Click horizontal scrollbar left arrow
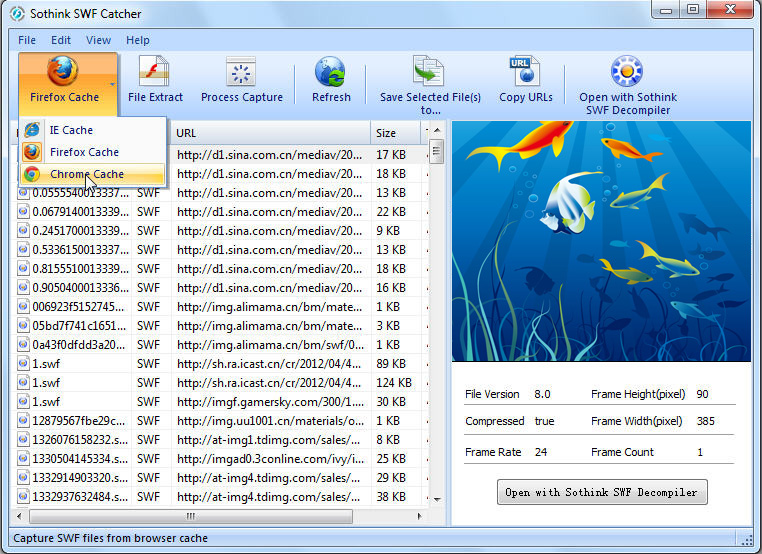 (x=19, y=516)
